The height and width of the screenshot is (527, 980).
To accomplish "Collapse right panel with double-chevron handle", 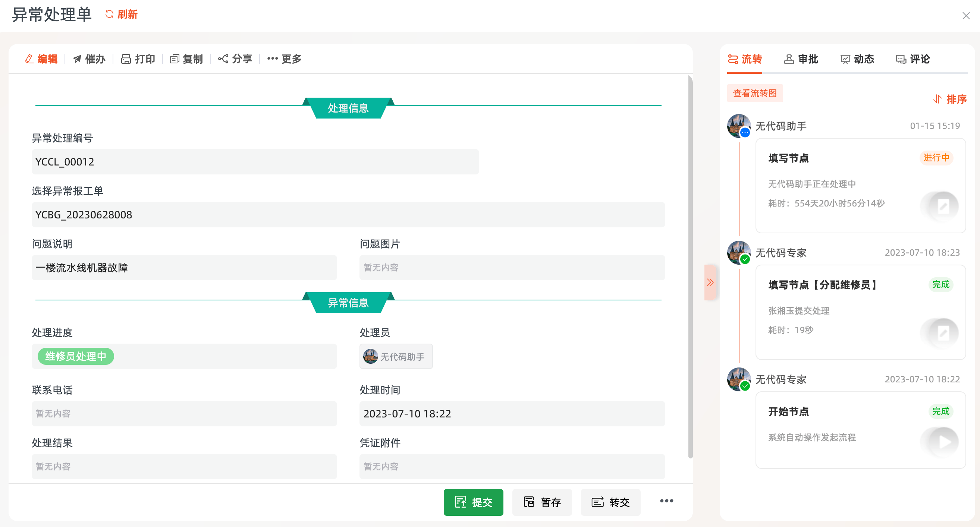I will [710, 282].
